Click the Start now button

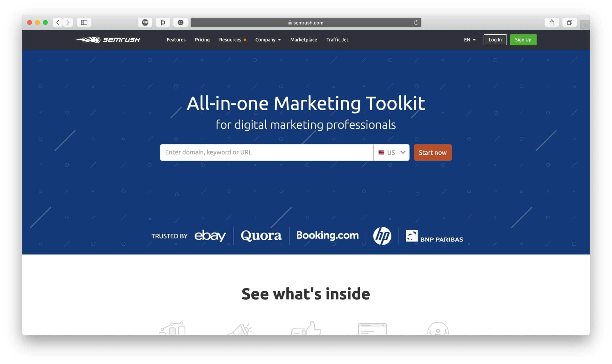tap(432, 152)
